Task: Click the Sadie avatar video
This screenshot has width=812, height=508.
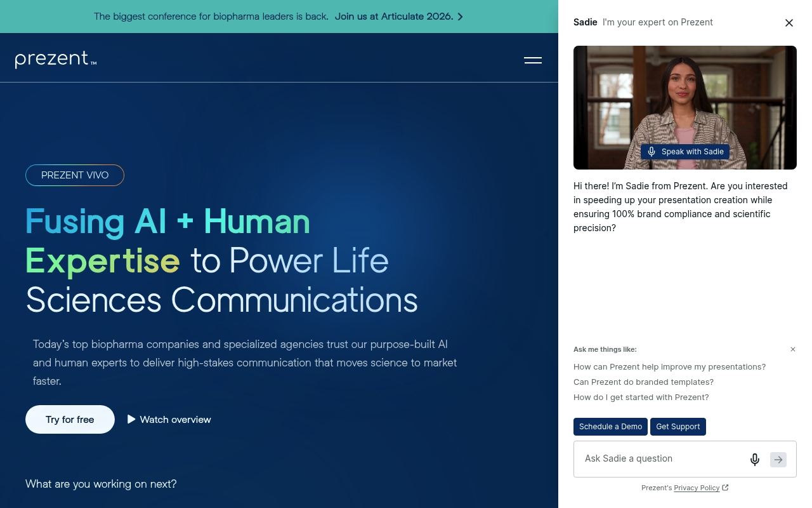Action: pyautogui.click(x=685, y=107)
